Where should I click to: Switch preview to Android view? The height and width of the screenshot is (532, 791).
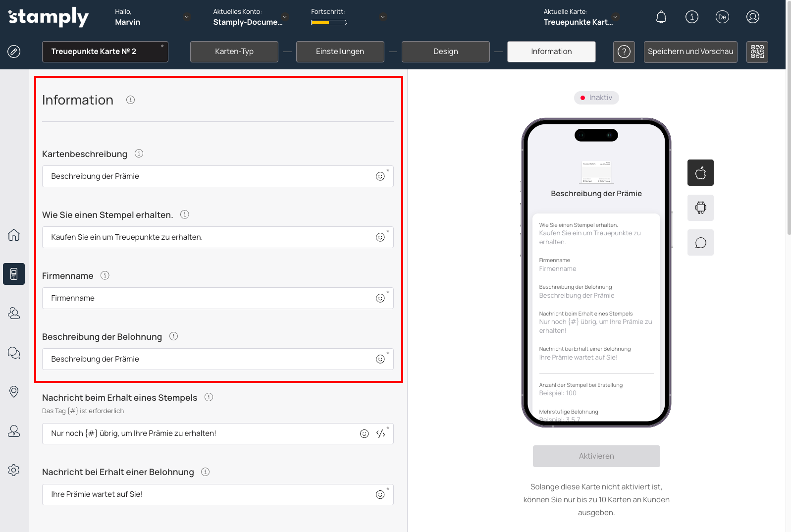point(700,208)
